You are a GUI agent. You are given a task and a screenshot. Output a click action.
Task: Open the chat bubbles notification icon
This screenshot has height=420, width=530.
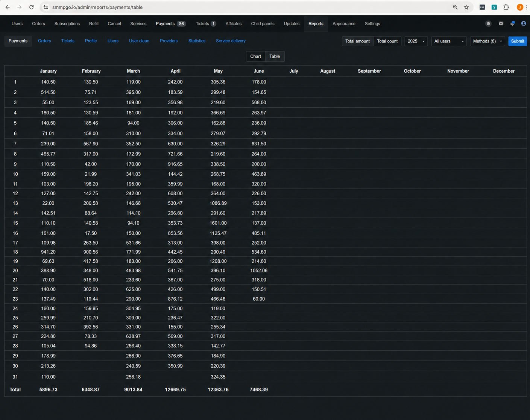[512, 23]
